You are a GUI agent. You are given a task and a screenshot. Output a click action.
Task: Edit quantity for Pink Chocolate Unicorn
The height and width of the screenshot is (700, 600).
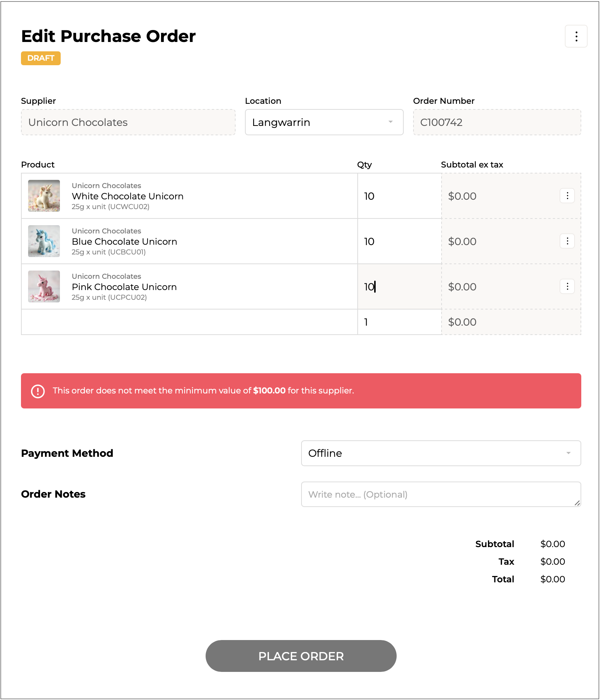tap(399, 287)
